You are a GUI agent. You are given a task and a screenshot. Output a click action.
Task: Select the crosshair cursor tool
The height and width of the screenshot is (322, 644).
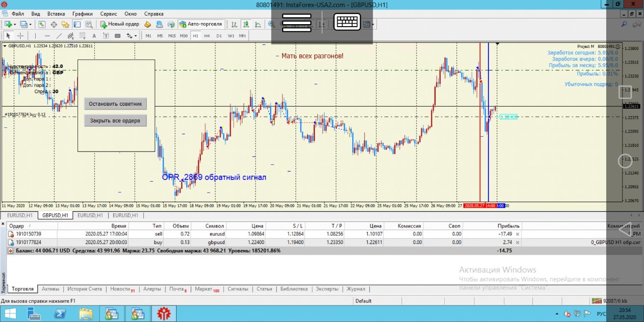(x=20, y=36)
